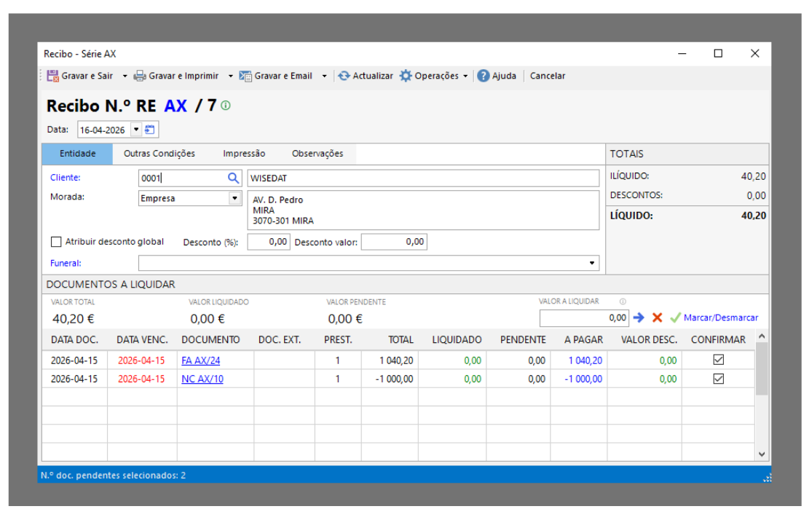Click the Gravar e Email icon
812x517 pixels.
click(x=245, y=76)
